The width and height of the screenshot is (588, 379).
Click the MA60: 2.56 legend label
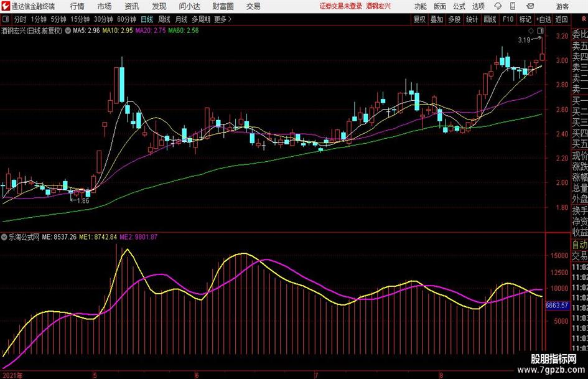[x=184, y=30]
